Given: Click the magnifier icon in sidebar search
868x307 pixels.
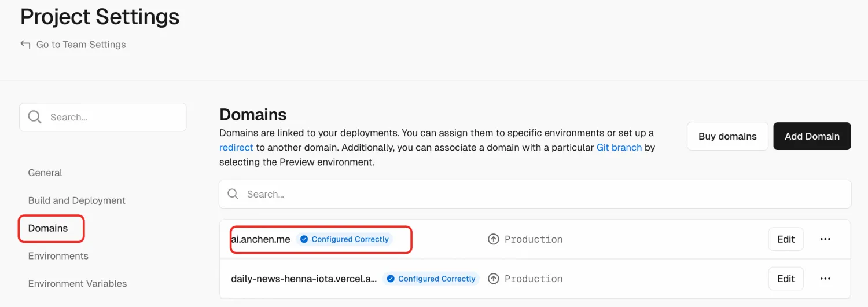Looking at the screenshot, I should coord(35,117).
